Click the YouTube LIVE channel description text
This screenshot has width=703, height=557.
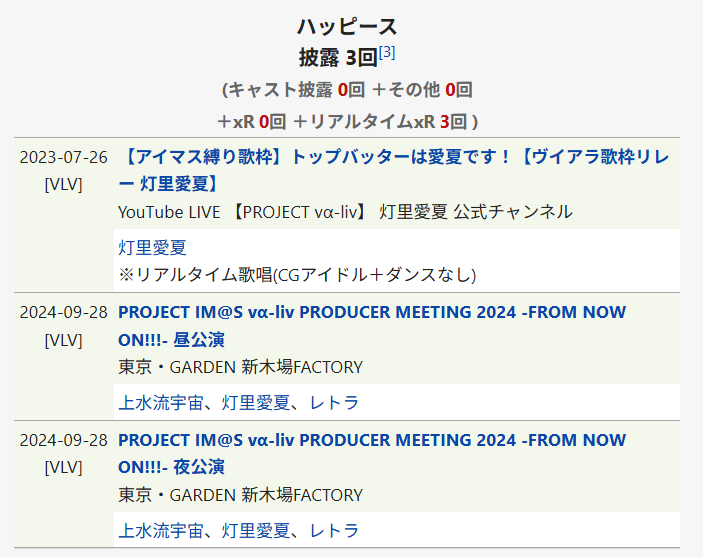(345, 211)
